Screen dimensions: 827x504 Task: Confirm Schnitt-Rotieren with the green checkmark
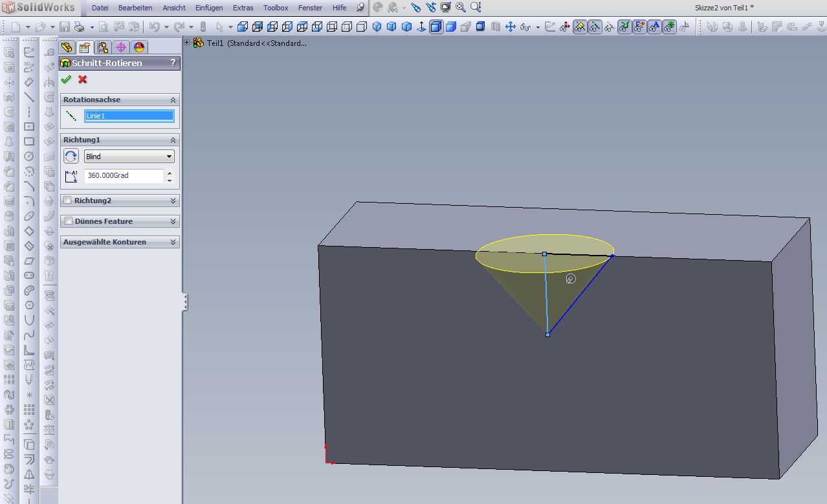pyautogui.click(x=66, y=80)
